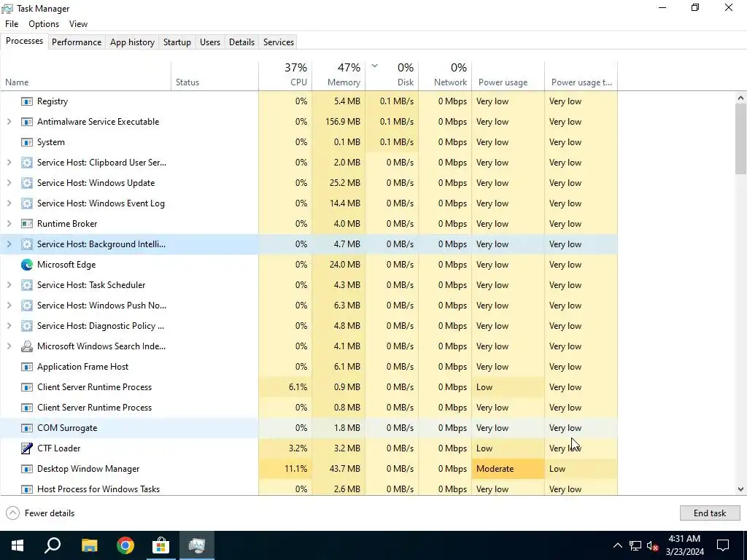
Task: Sort processes by Memory column
Action: [338, 76]
